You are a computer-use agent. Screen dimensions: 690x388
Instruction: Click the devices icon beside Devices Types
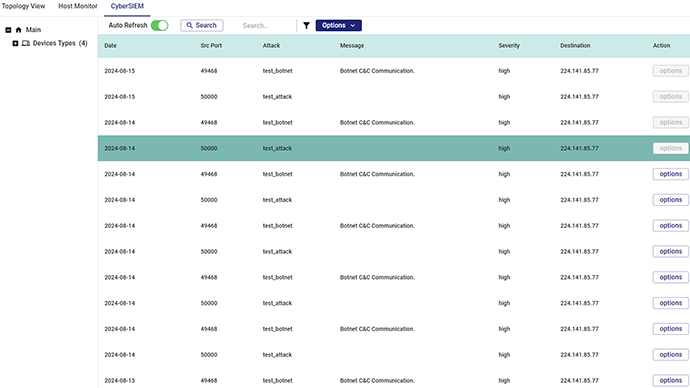(x=26, y=43)
